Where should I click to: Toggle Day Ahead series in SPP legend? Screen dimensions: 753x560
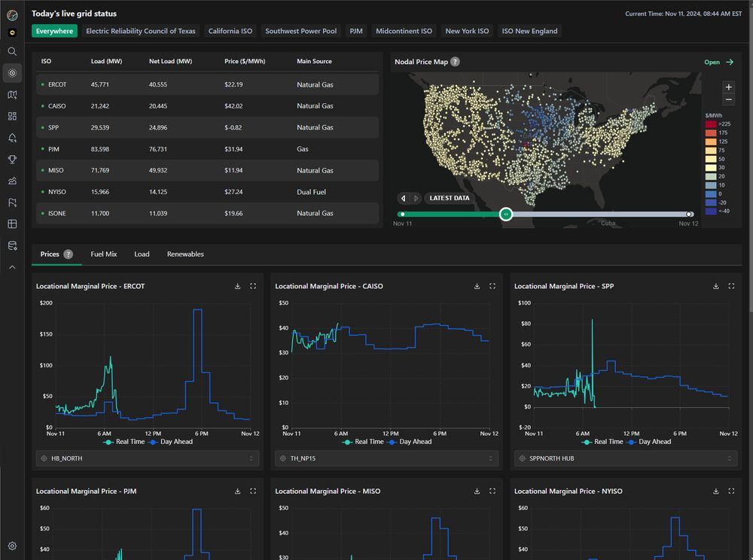(x=649, y=442)
